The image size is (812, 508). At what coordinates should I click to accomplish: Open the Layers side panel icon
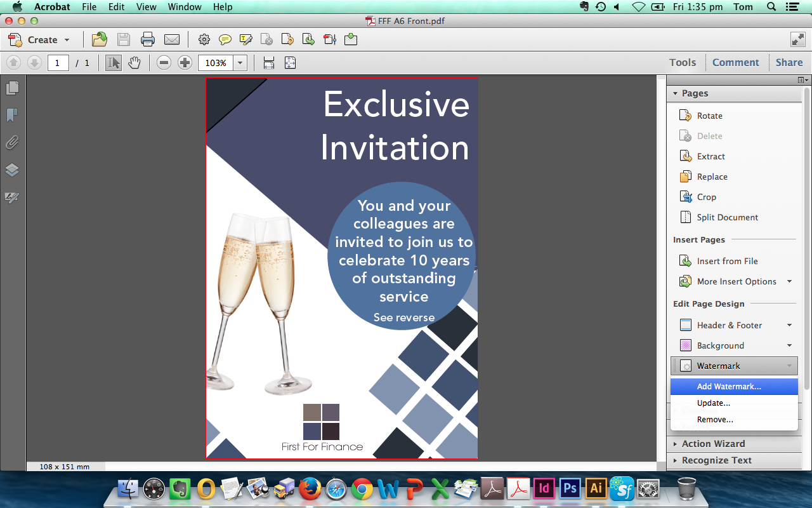[11, 170]
